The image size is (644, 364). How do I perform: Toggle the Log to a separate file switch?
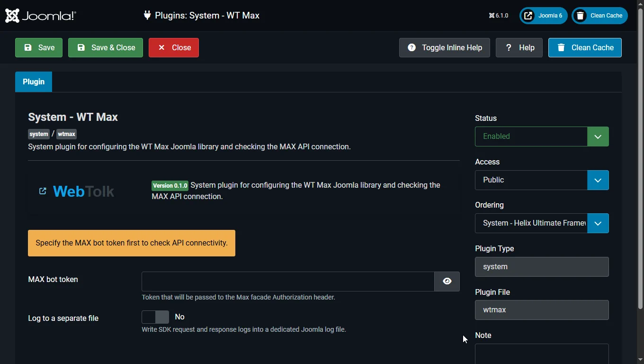(x=155, y=317)
